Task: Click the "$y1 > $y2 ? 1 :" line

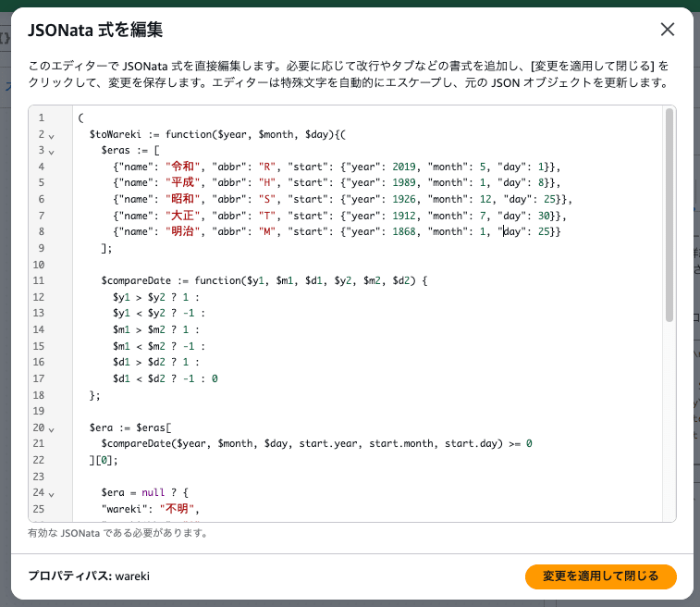Action: pos(155,297)
